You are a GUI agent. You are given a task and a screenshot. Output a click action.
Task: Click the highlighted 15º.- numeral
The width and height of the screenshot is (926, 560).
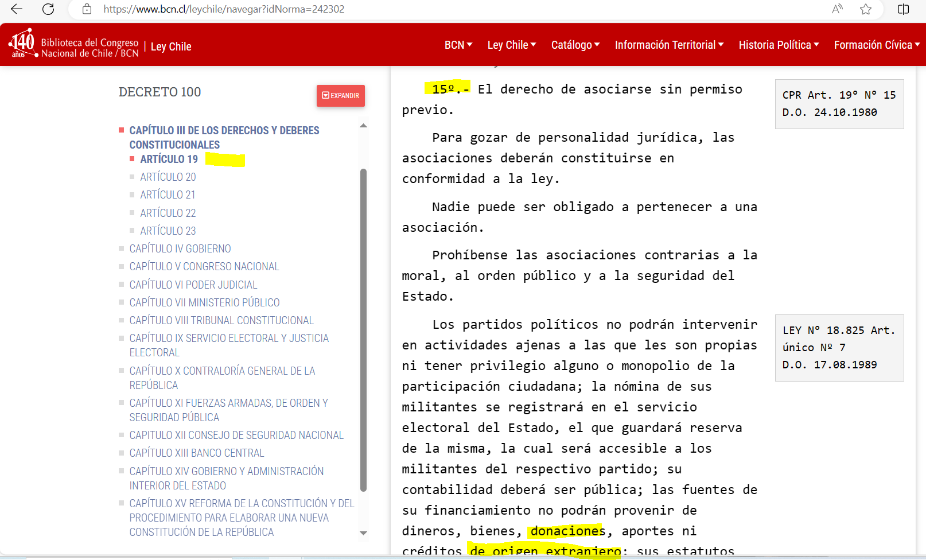coord(448,89)
